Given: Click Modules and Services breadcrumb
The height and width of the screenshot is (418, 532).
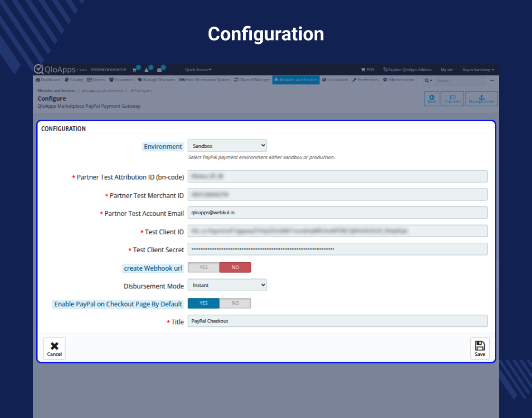Looking at the screenshot, I should coord(57,91).
